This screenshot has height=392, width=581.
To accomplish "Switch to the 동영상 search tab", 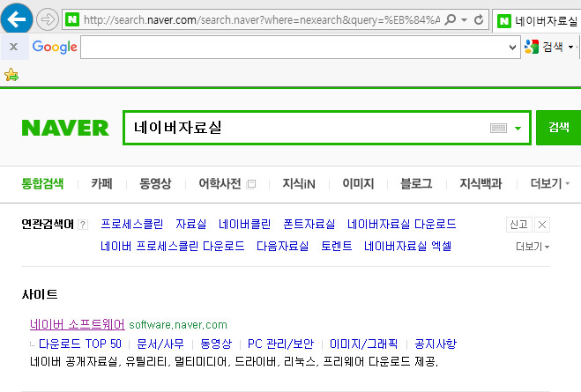I will tap(155, 183).
